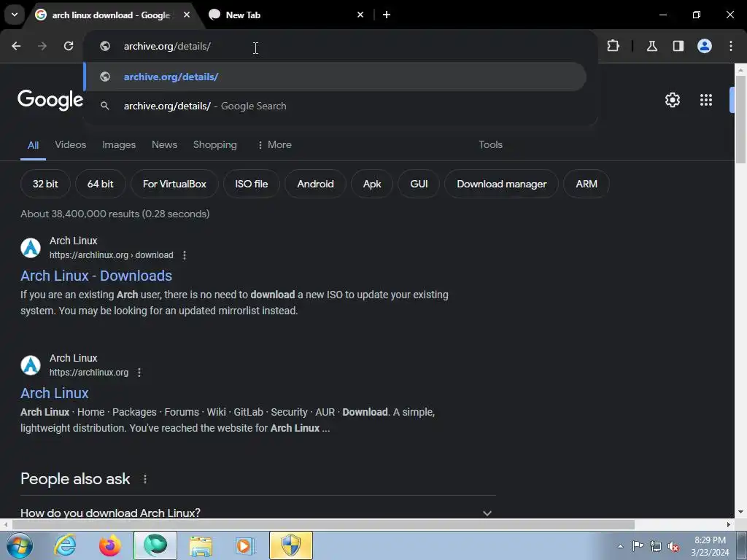Go back with the browser back arrow

click(x=16, y=46)
